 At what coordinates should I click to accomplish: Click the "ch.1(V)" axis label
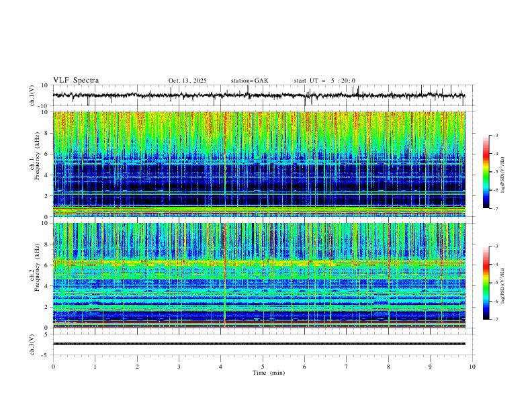click(32, 95)
